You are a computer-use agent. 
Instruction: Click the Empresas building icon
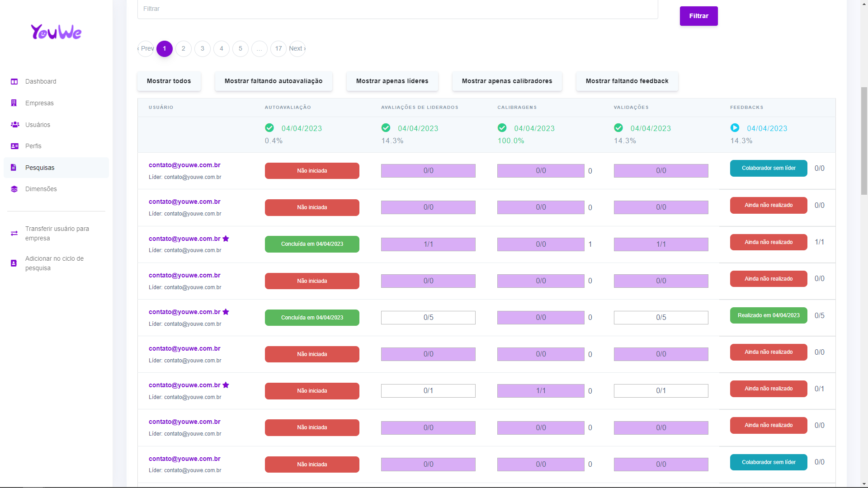pos(14,103)
